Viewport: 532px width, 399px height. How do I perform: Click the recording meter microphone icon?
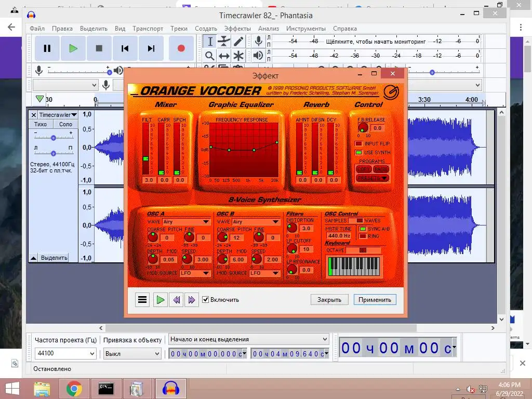(x=259, y=41)
